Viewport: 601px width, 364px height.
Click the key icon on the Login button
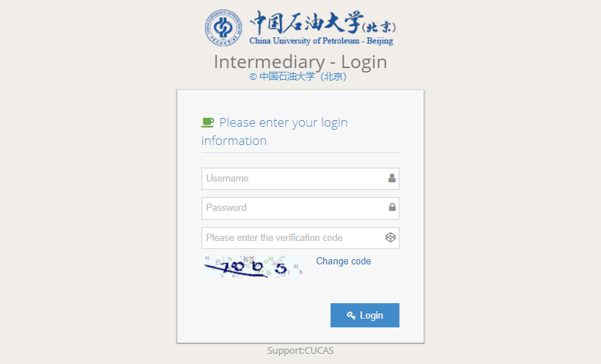(x=351, y=316)
